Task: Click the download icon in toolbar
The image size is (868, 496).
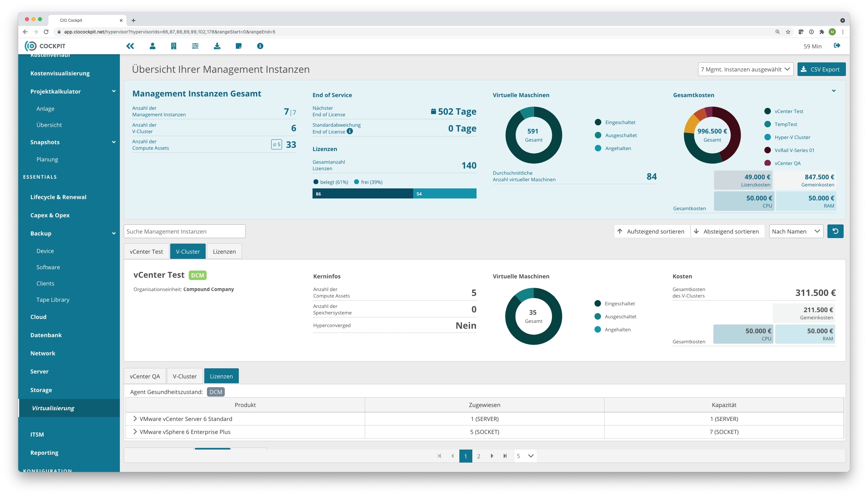Action: pyautogui.click(x=217, y=46)
